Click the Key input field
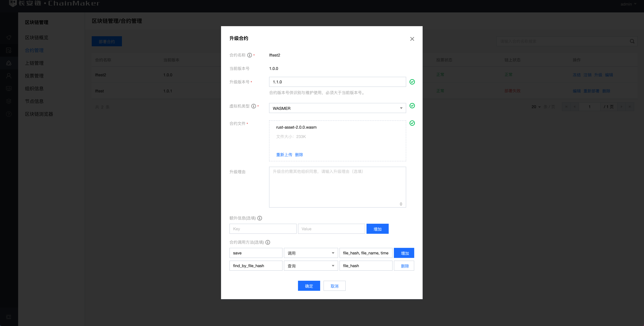 click(x=263, y=229)
